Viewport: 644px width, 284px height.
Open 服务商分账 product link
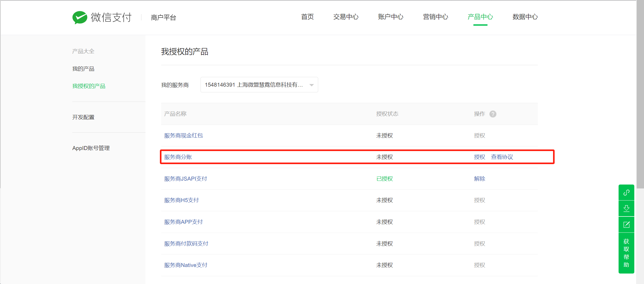(178, 157)
